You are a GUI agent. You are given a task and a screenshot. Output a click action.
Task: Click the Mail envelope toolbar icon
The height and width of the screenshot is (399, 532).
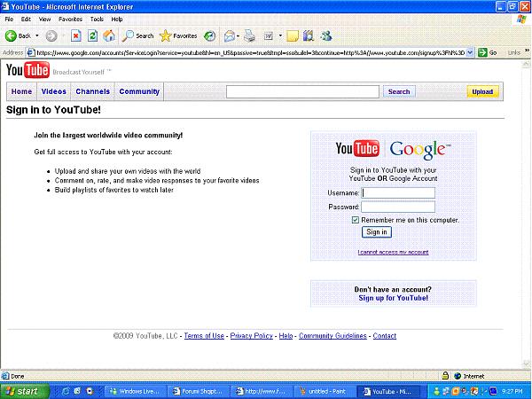click(230, 35)
